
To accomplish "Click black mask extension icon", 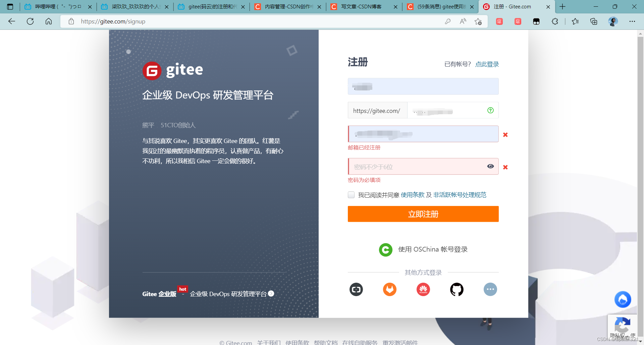I will 536,21.
